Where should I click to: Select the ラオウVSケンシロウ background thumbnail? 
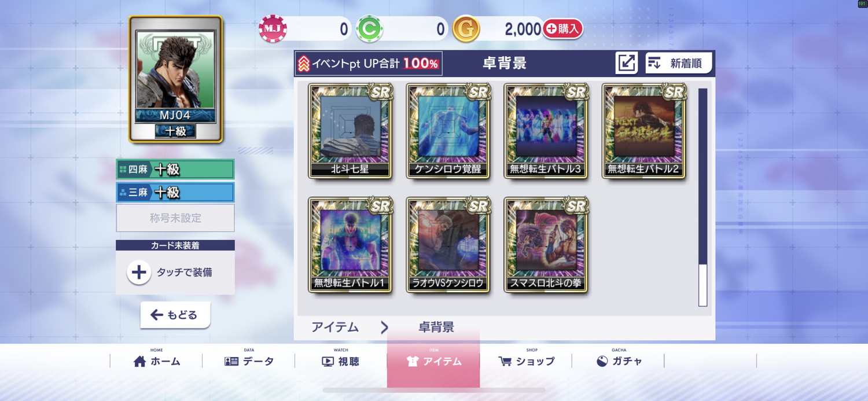point(448,245)
